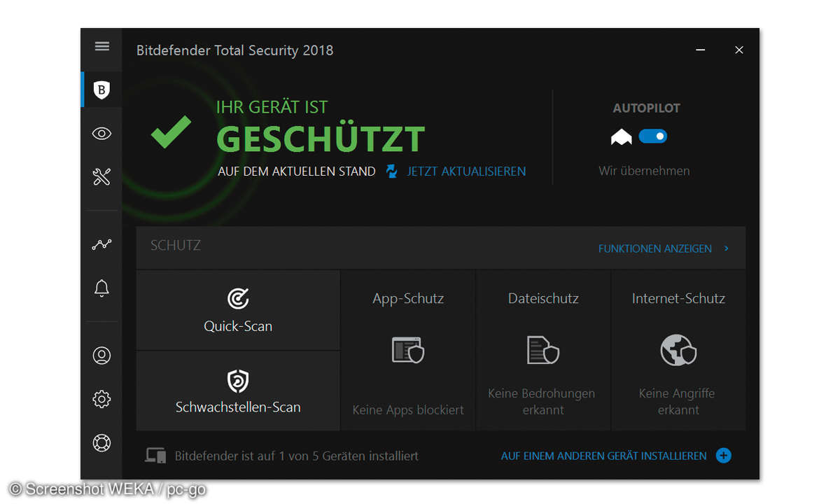Click the Autopilot icon next to switch

(622, 137)
